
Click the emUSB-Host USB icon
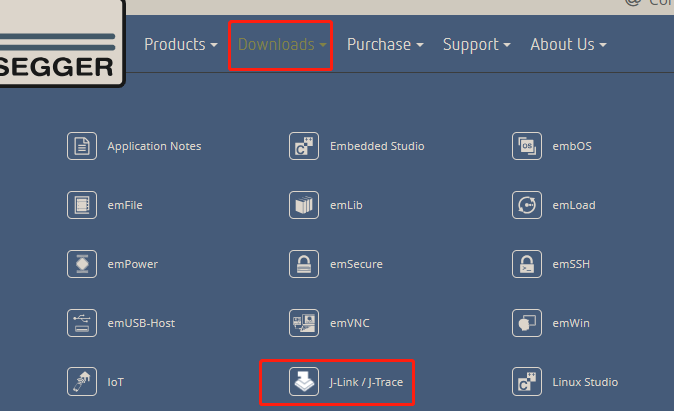tap(82, 323)
